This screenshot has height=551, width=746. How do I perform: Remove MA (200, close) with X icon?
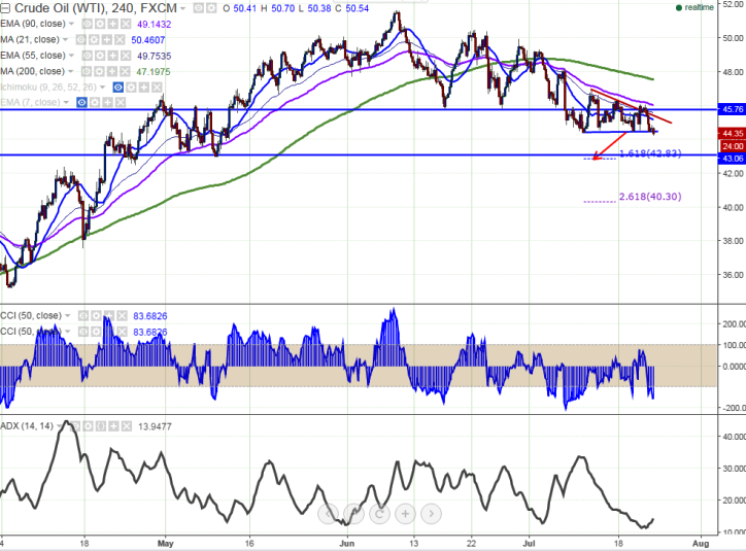(x=125, y=71)
